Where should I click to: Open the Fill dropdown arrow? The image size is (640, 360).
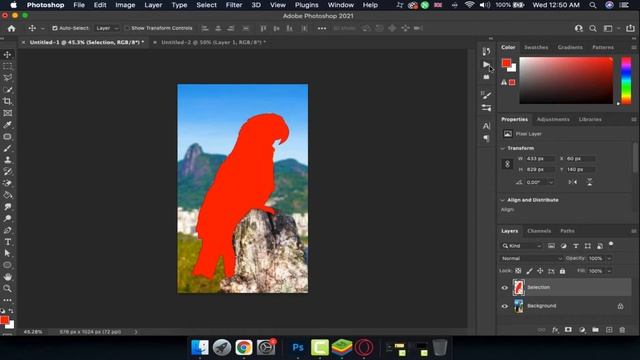[x=609, y=271]
